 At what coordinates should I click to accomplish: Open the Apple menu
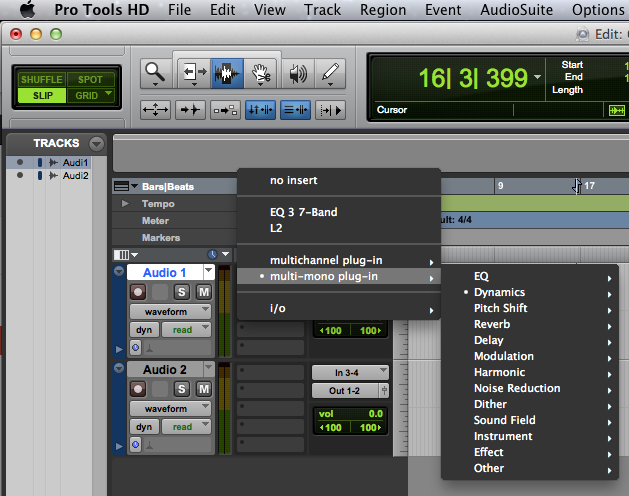coord(28,10)
